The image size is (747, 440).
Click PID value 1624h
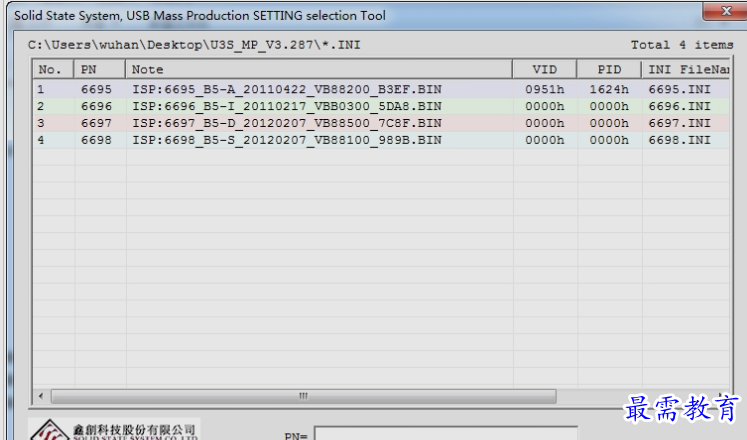point(609,90)
